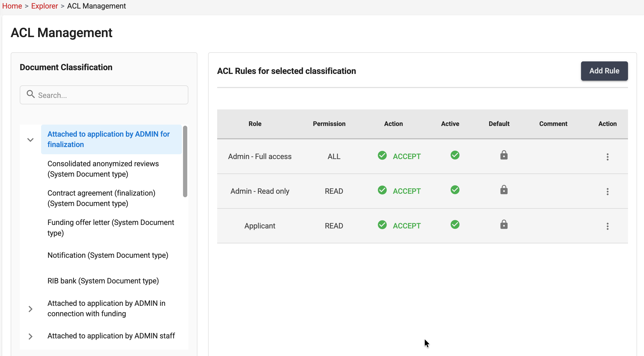
Task: Open Explorer from the breadcrumb
Action: pos(45,6)
